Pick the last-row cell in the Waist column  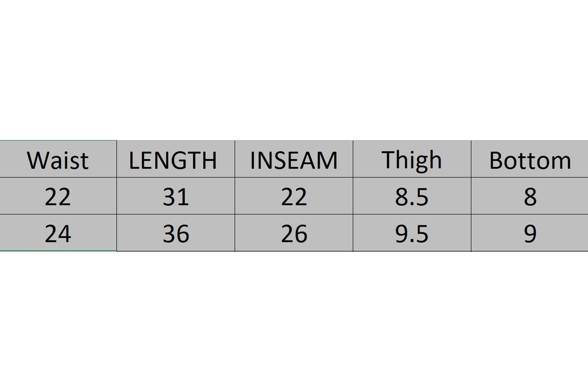pyautogui.click(x=58, y=233)
